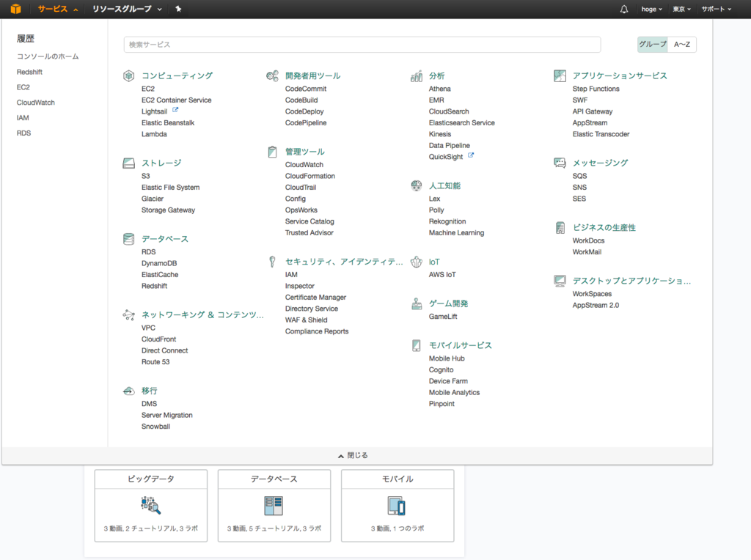Viewport: 751px width, 560px height.
Task: Open the AWS IoT service link
Action: point(442,275)
